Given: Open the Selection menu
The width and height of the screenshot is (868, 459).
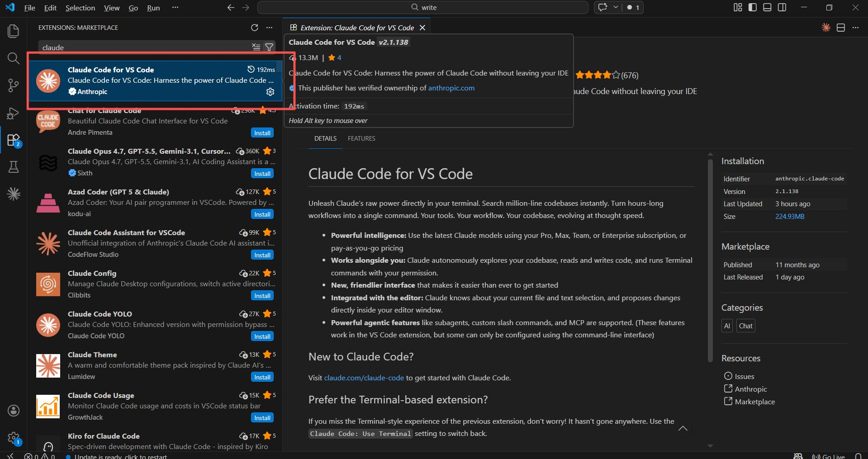Looking at the screenshot, I should click(80, 8).
